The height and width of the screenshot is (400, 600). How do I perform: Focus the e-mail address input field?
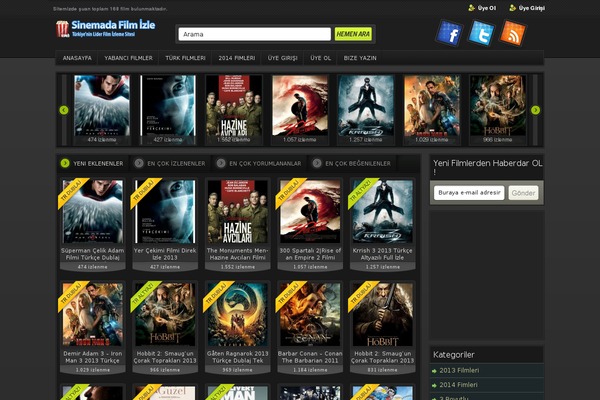coord(469,193)
